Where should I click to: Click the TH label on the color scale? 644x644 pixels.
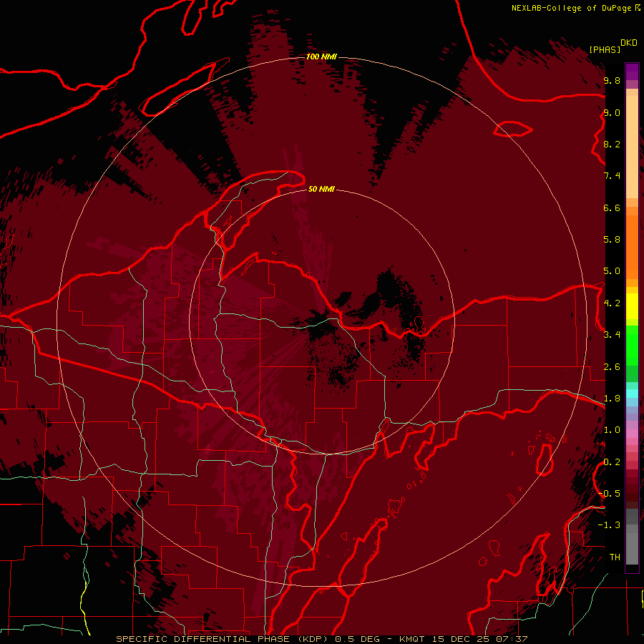point(615,557)
